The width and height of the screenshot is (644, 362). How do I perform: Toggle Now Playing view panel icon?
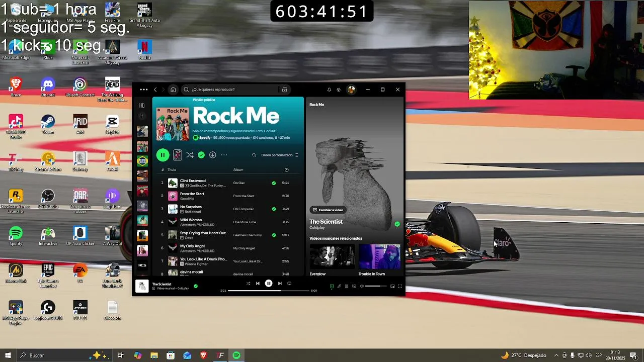332,286
